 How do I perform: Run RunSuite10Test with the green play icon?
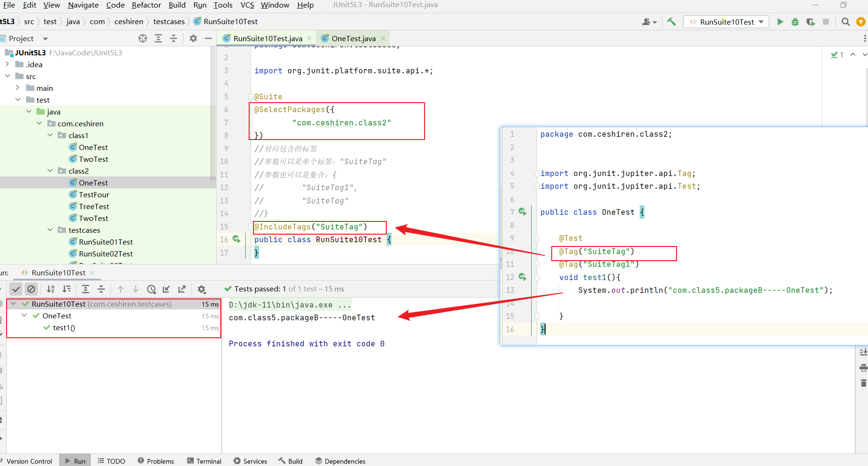point(780,22)
